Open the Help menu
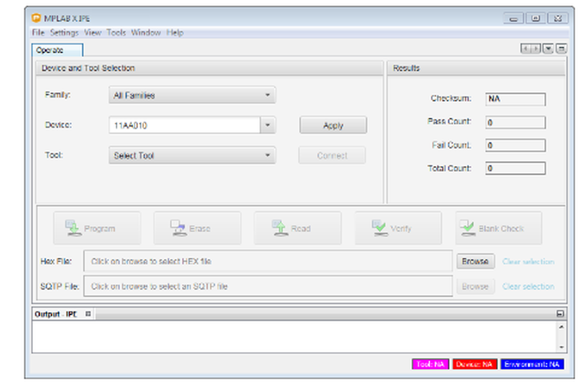 click(x=175, y=33)
